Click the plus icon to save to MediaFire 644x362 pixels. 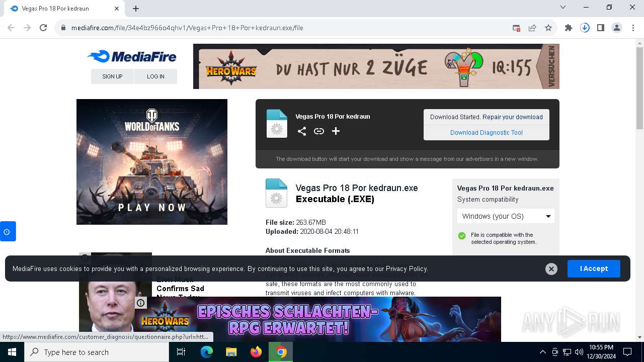[336, 131]
